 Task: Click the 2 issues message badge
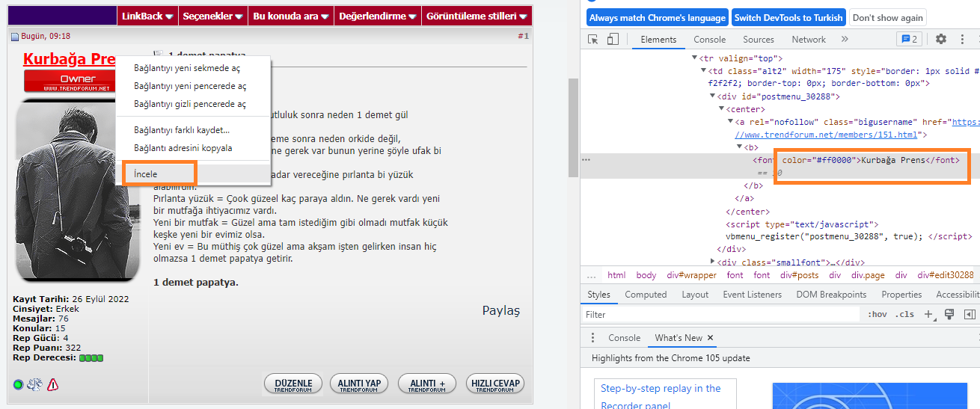pos(909,40)
